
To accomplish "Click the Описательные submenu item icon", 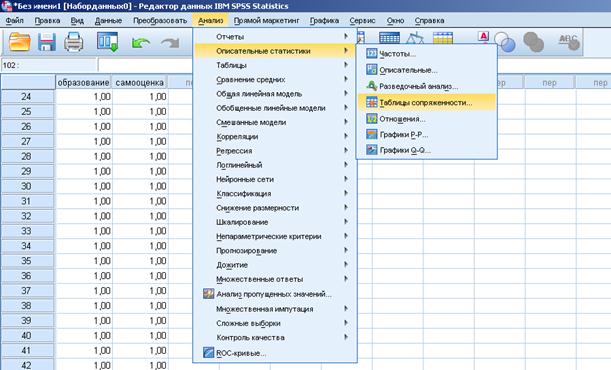I will tap(372, 70).
